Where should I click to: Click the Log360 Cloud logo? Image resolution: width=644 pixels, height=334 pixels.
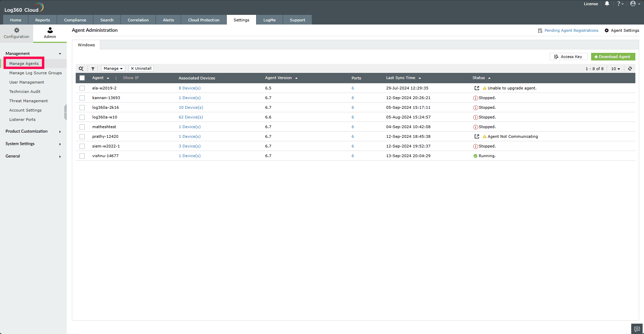(x=24, y=8)
